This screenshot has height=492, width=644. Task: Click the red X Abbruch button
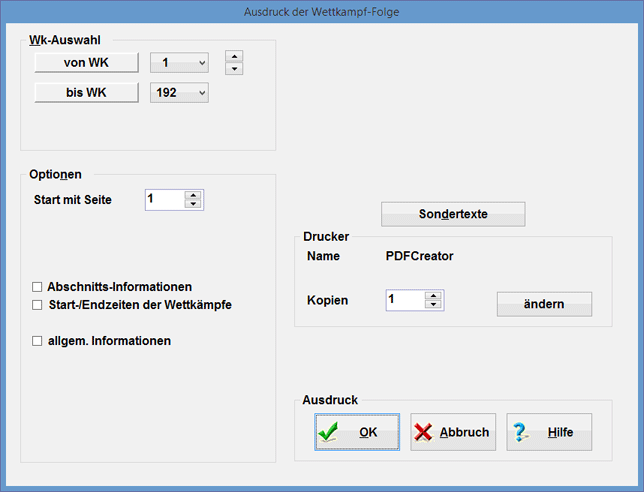point(453,432)
